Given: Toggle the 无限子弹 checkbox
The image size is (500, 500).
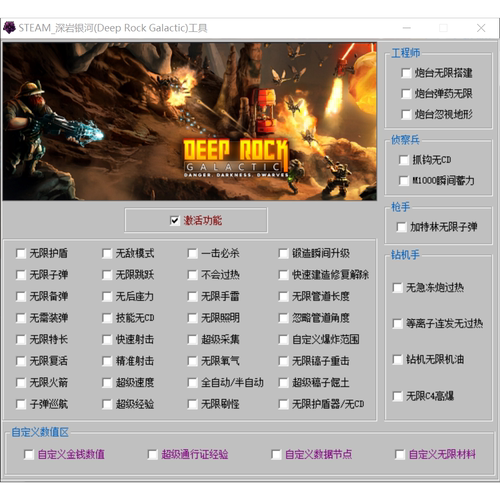Looking at the screenshot, I should 21,275.
